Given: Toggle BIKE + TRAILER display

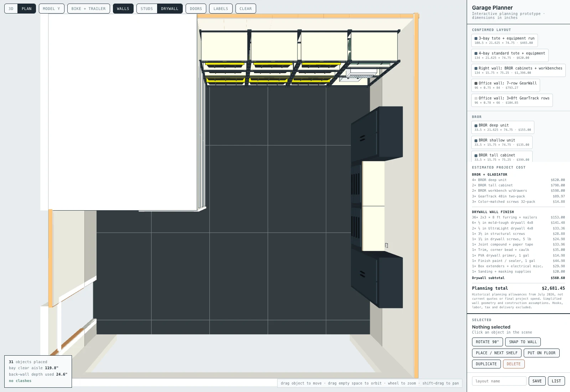Looking at the screenshot, I should click(89, 9).
